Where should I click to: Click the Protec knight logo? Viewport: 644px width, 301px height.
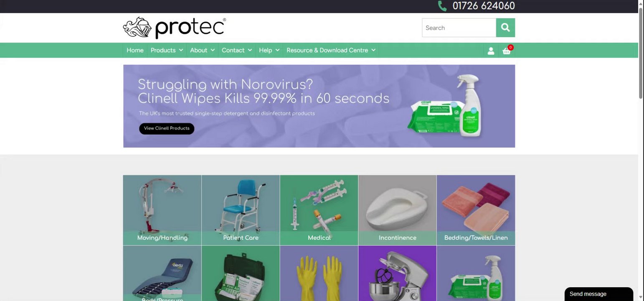174,28
